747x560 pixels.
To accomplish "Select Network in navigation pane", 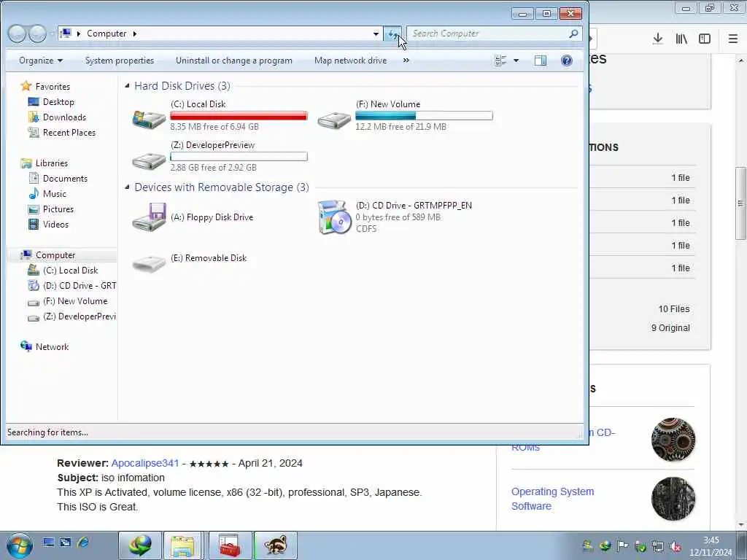I will [x=52, y=346].
